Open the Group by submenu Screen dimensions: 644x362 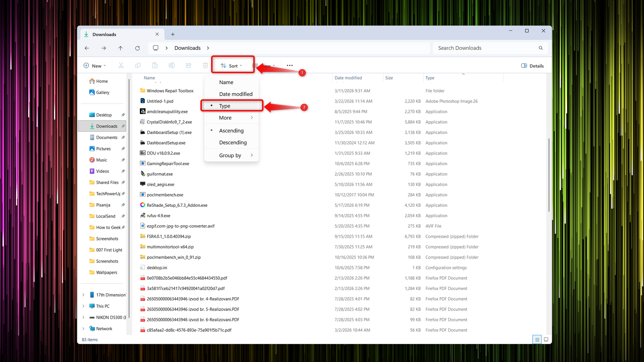click(231, 155)
